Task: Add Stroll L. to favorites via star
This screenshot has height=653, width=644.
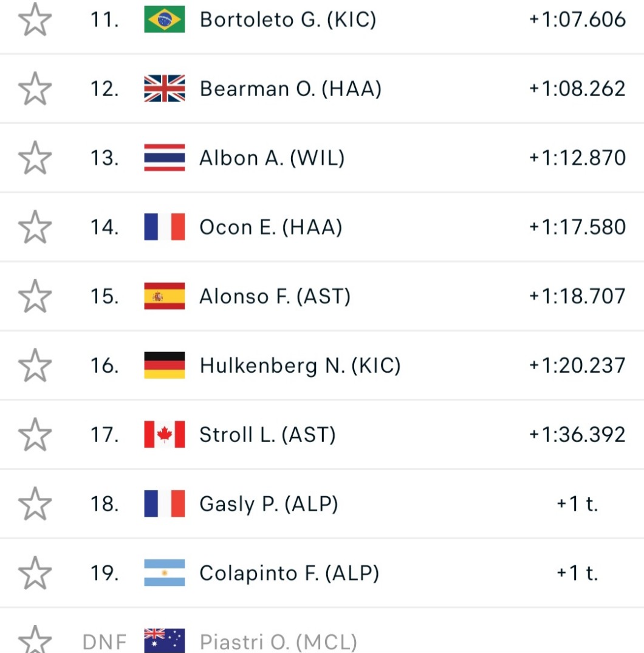Action: tap(35, 435)
